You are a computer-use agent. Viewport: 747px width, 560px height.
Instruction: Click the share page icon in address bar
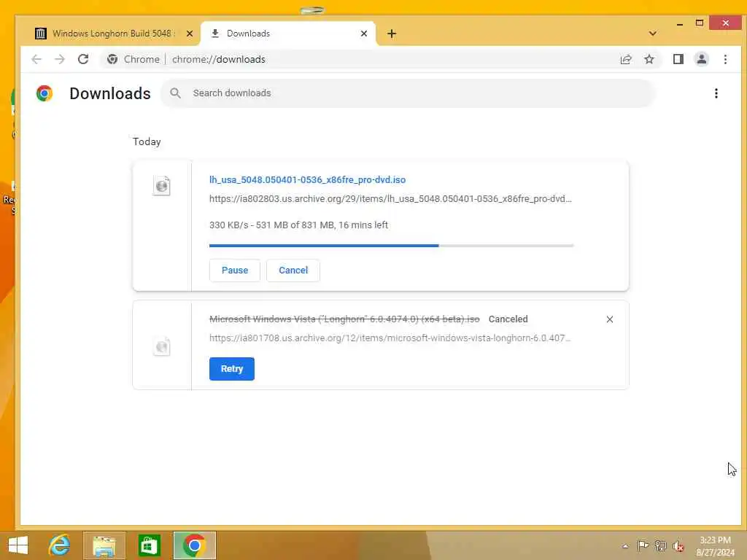(626, 59)
